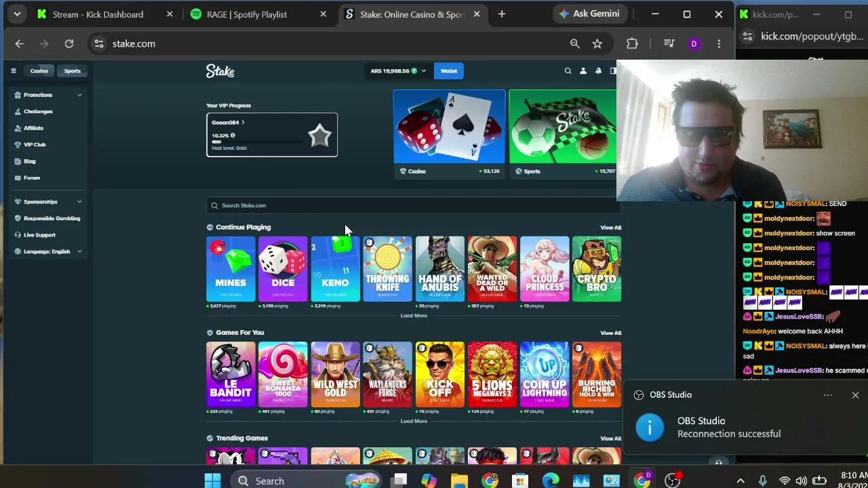Switch to the Sports section button
868x488 pixels.
click(x=72, y=70)
